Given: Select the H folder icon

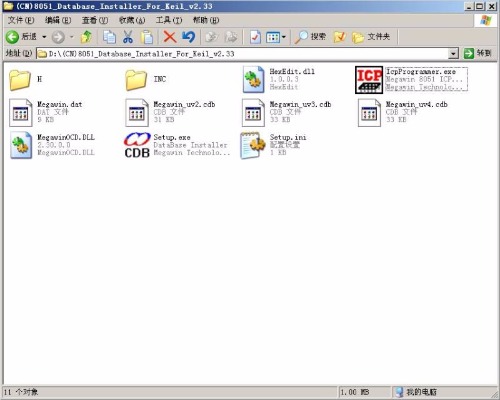Looking at the screenshot, I should pos(20,80).
